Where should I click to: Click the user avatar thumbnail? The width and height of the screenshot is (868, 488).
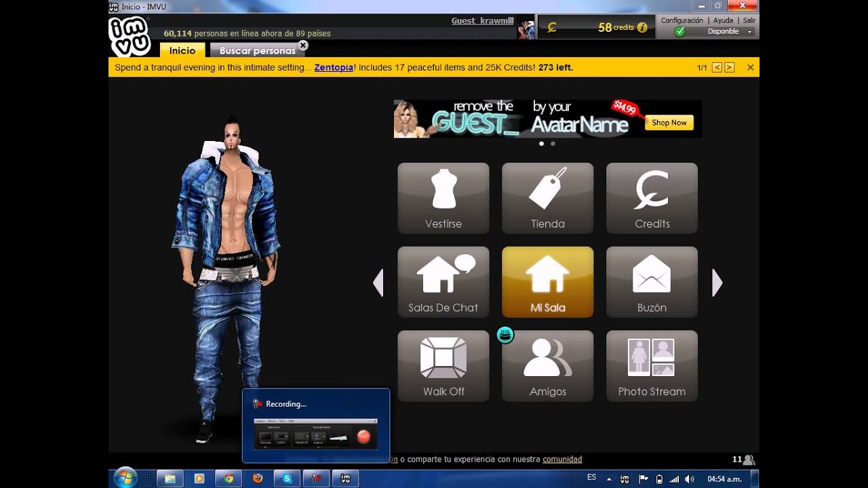point(526,29)
